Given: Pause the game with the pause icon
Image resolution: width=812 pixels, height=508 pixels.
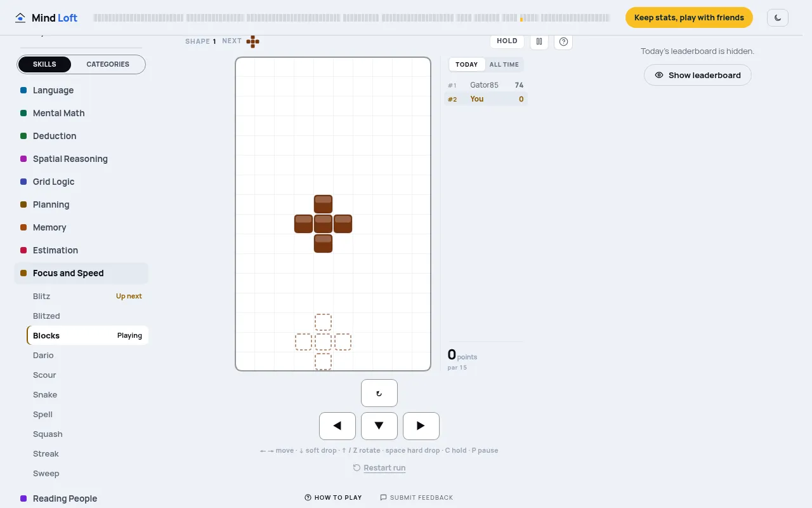Looking at the screenshot, I should point(539,41).
